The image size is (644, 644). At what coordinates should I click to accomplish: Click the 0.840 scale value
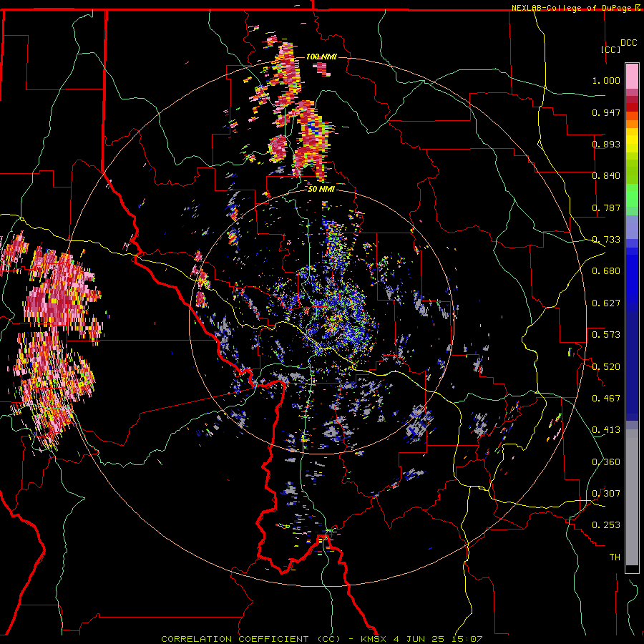606,176
